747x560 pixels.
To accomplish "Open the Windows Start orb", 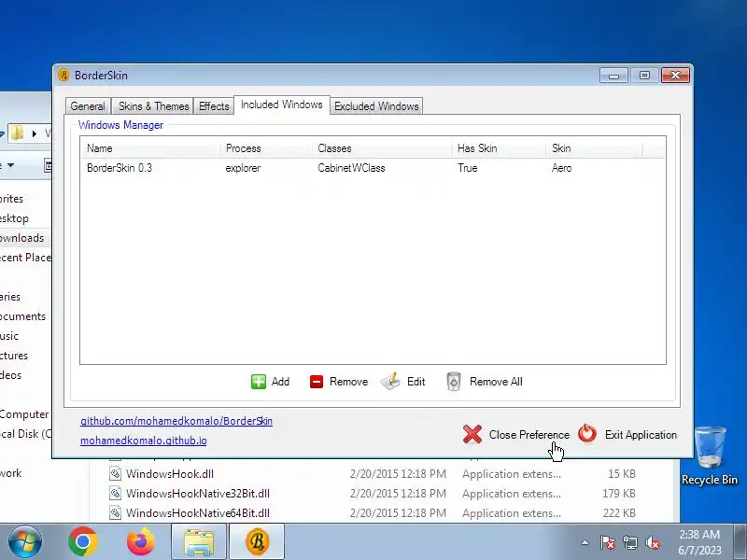I will tap(25, 541).
